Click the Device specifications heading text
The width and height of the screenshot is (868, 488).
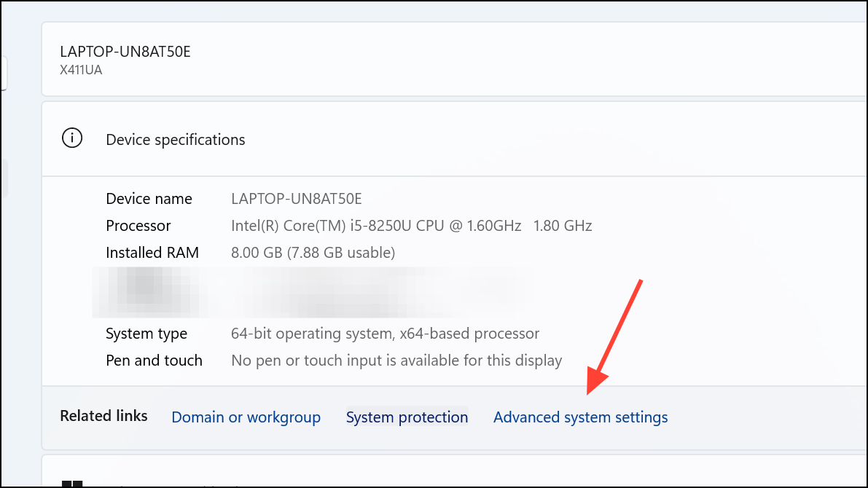point(175,139)
